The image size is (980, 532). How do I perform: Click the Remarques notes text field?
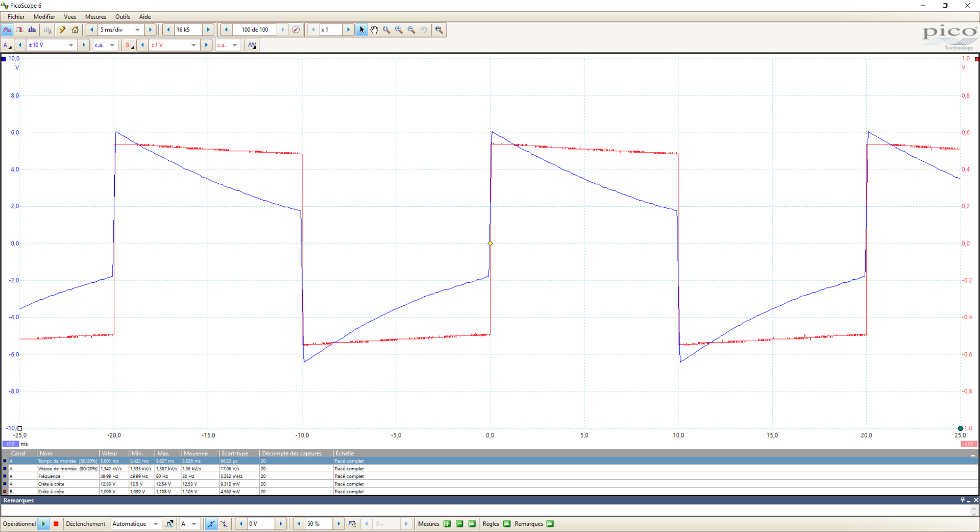(486, 511)
